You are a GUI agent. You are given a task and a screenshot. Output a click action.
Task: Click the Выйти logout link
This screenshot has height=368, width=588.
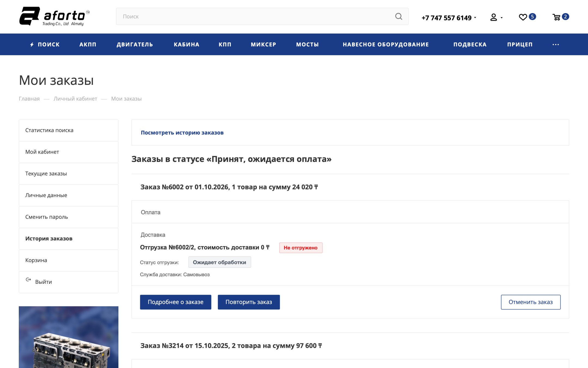(69, 282)
